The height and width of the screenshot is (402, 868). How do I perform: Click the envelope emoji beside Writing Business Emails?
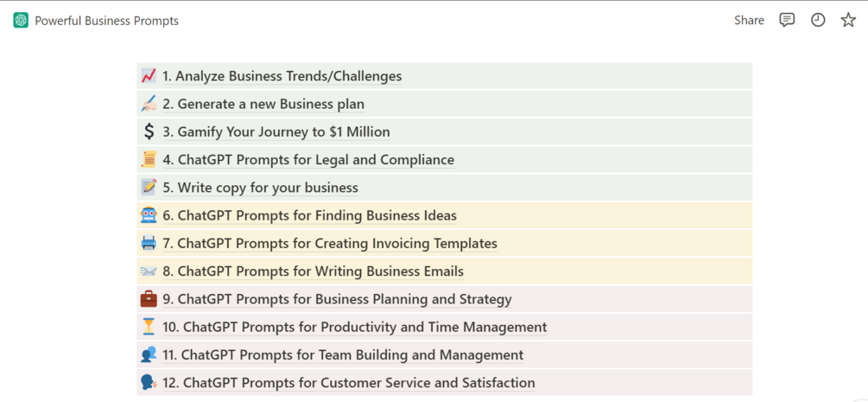[x=149, y=271]
